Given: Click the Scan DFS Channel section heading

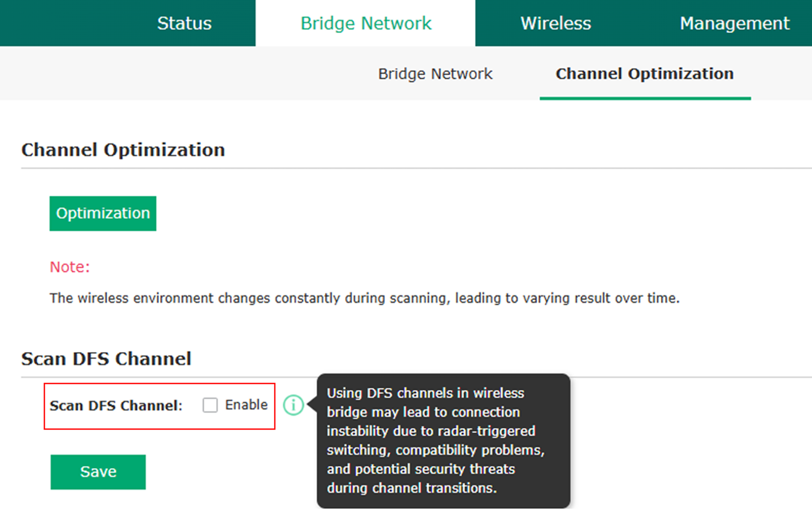Looking at the screenshot, I should point(106,359).
